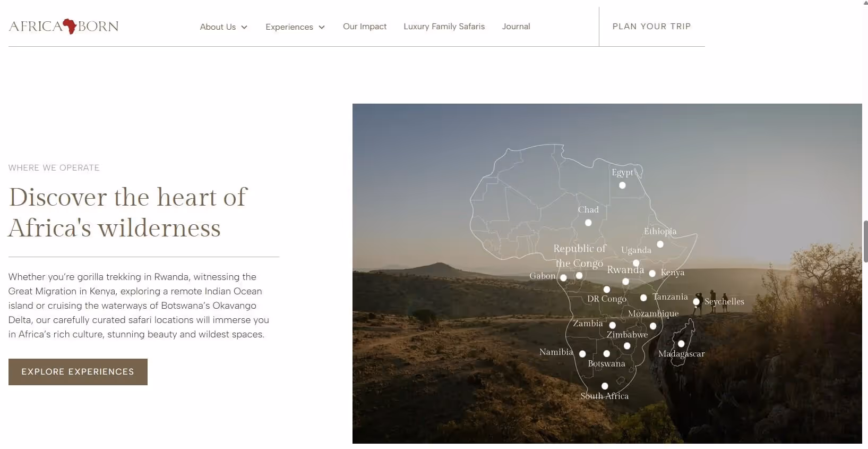Select the Namibia marker on the map
The height and width of the screenshot is (449, 868).
click(582, 354)
